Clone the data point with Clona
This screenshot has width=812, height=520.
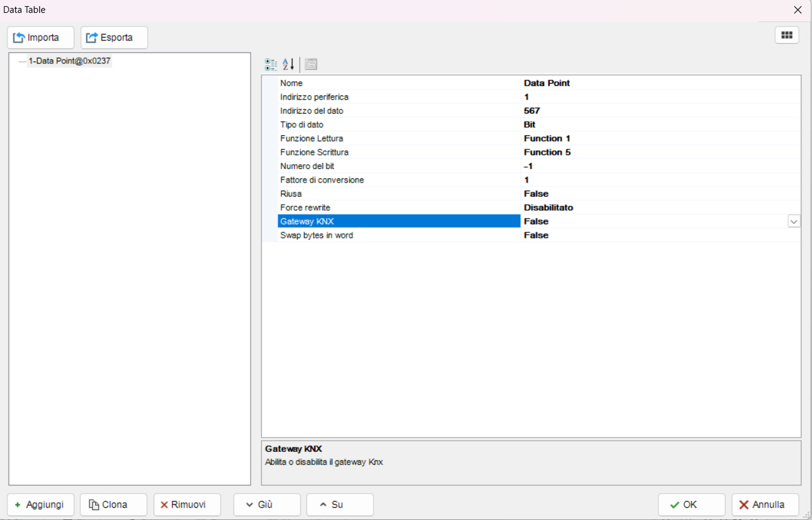pyautogui.click(x=114, y=505)
